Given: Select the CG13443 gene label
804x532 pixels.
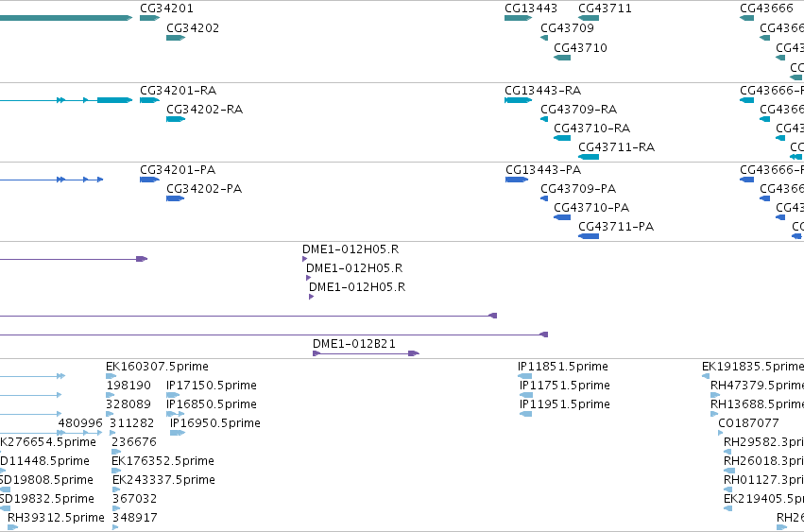Looking at the screenshot, I should [531, 9].
